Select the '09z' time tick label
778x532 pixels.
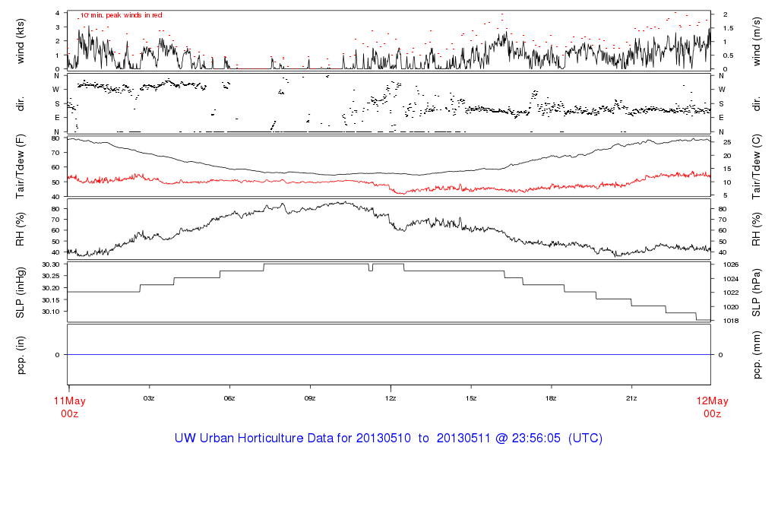coord(310,398)
